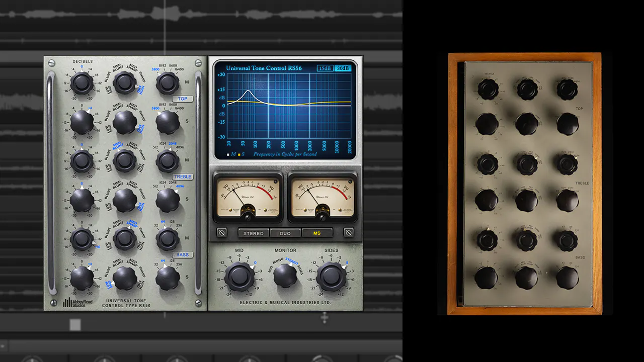Click the Treble S gain knob

click(82, 200)
